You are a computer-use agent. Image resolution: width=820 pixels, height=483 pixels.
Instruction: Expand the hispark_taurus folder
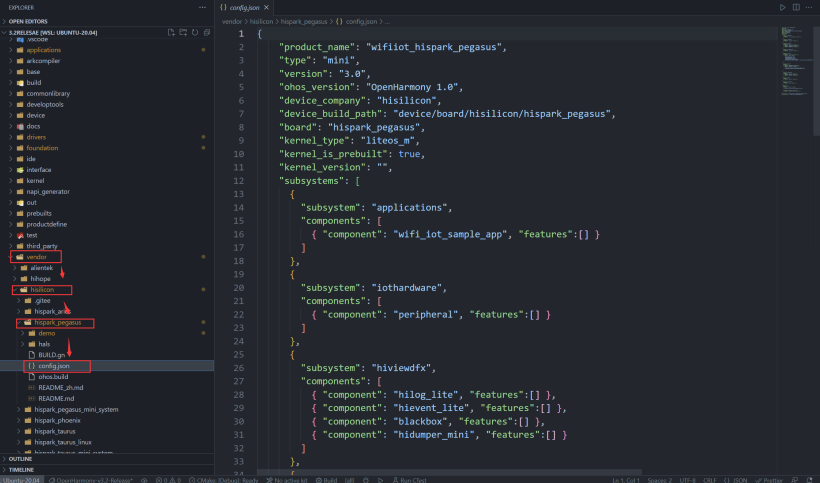(x=55, y=431)
